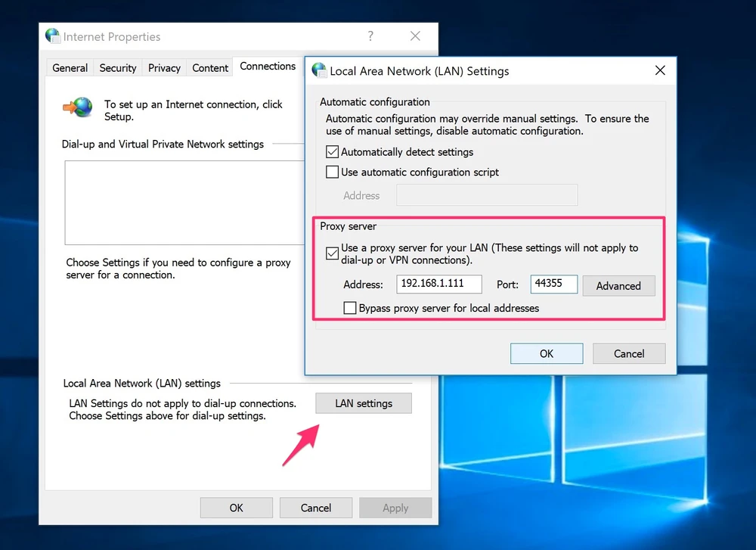This screenshot has height=550, width=756.
Task: Open Advanced proxy settings
Action: pyautogui.click(x=618, y=286)
